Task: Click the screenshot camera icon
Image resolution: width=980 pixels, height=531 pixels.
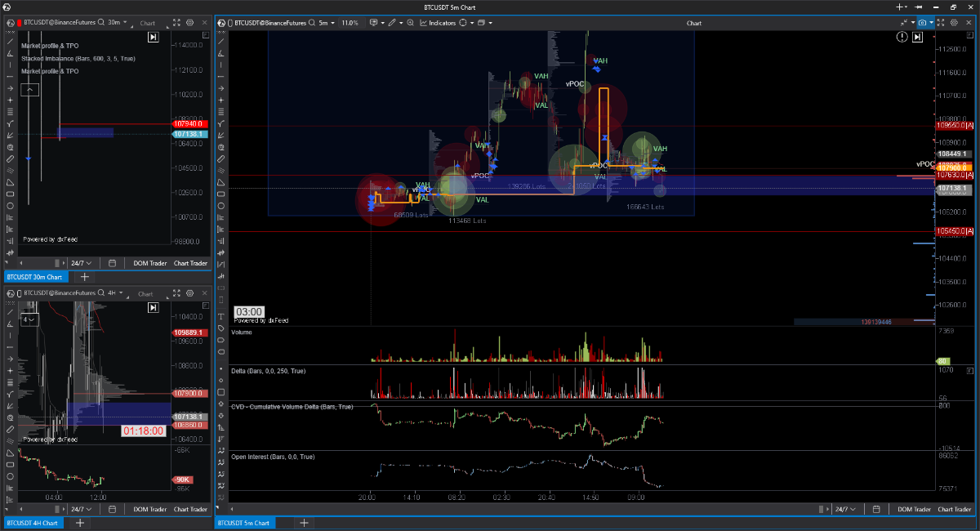Action: point(923,23)
